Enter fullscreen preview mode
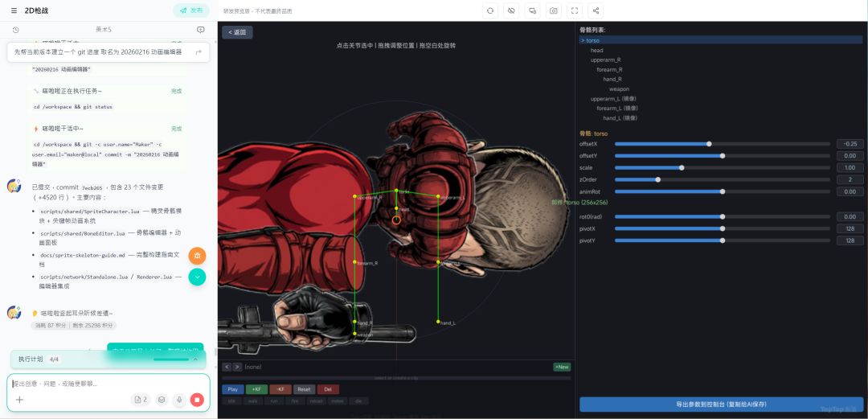The image size is (868, 419). point(574,10)
